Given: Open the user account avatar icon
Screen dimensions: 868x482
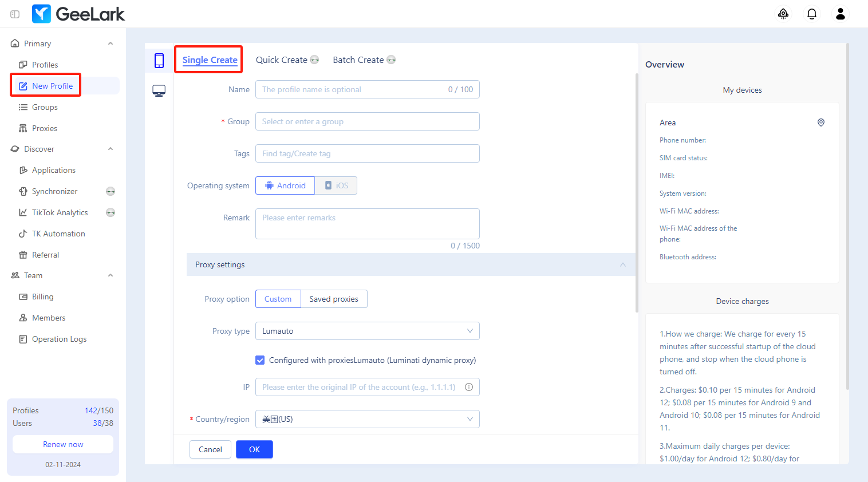Looking at the screenshot, I should pyautogui.click(x=840, y=14).
